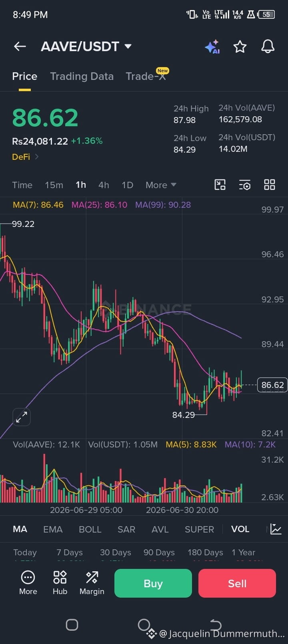Toggle the VOL indicator
The width and height of the screenshot is (288, 644).
point(240,529)
